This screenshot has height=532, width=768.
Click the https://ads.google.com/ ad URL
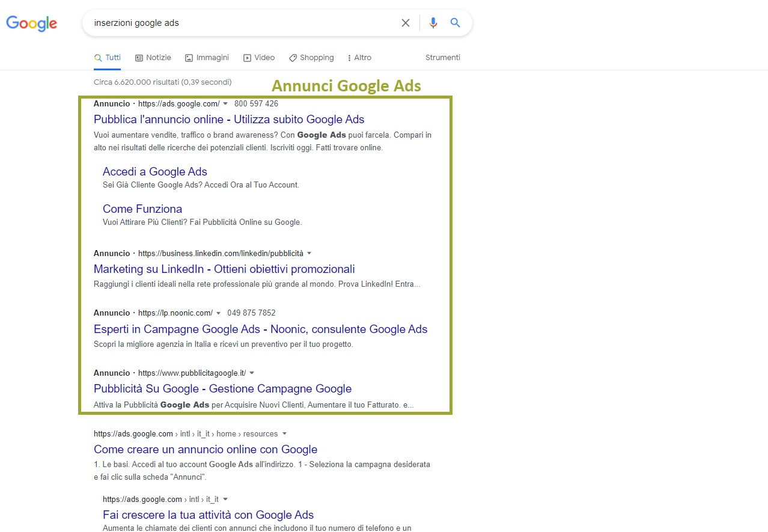[x=179, y=103]
